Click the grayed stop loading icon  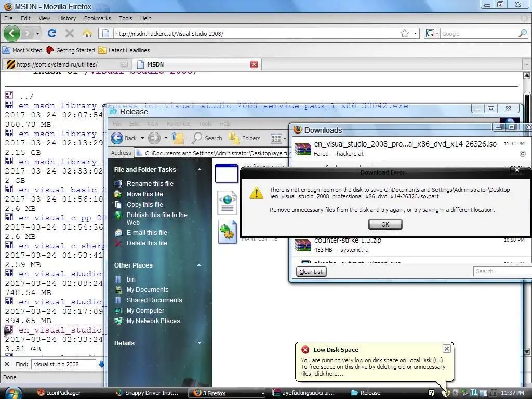pyautogui.click(x=70, y=33)
